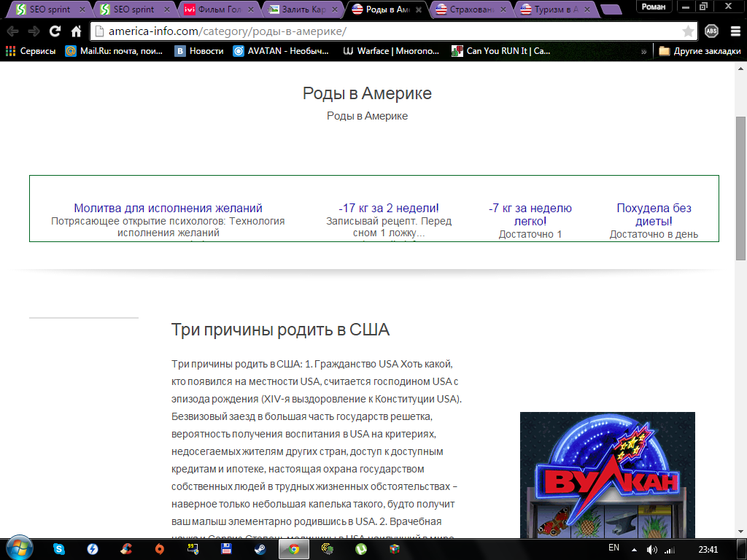Open the Chrome hamburger menu
The height and width of the screenshot is (560, 747).
coord(735,31)
